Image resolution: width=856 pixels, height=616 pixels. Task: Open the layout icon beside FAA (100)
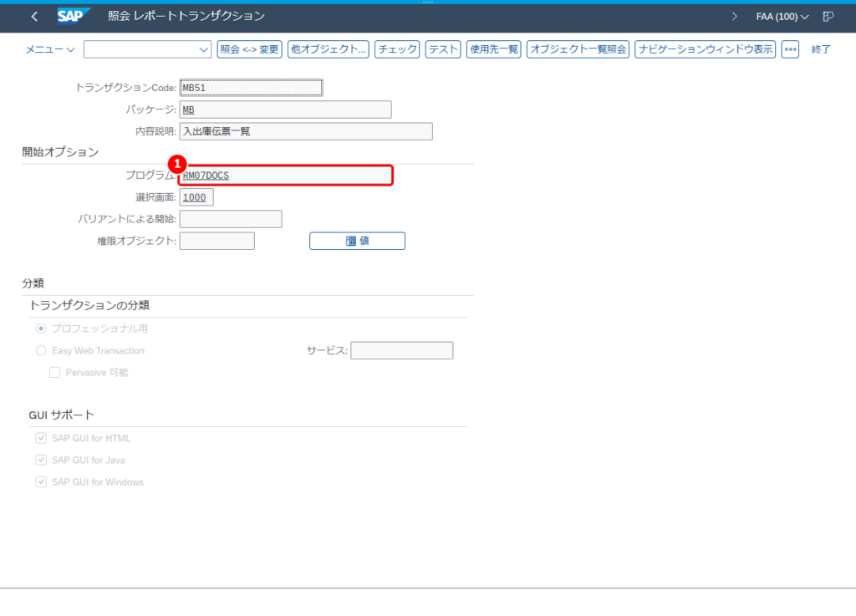click(x=828, y=17)
